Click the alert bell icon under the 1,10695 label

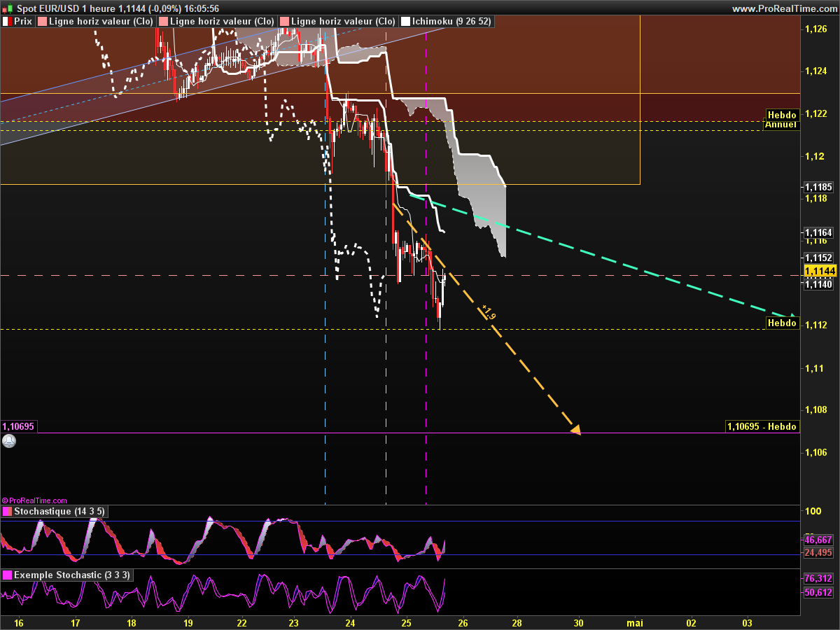tap(9, 441)
